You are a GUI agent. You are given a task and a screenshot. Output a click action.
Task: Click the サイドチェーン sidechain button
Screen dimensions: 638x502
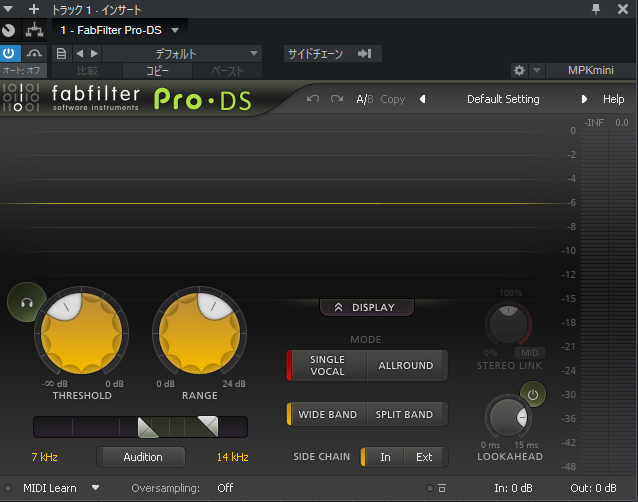[x=332, y=53]
